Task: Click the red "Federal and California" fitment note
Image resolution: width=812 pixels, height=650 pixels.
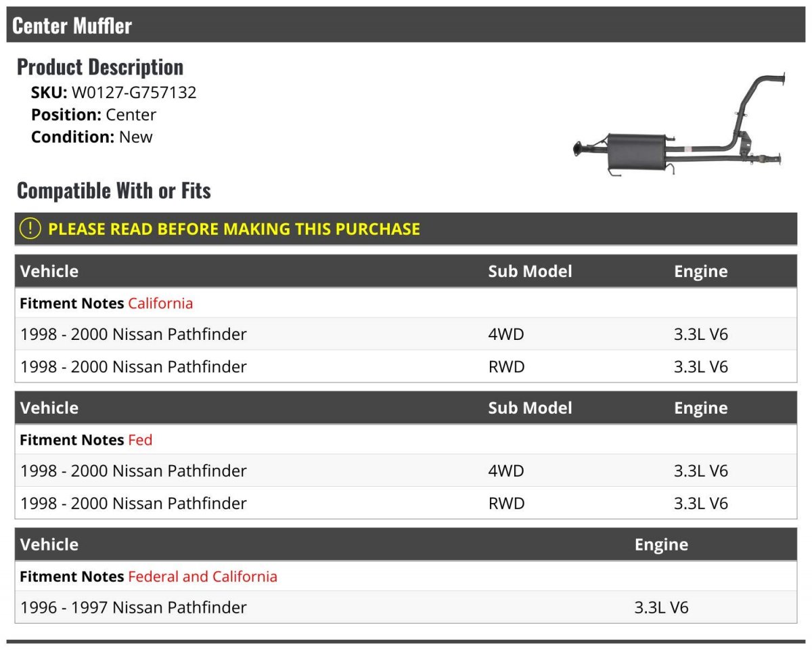Action: pos(202,577)
